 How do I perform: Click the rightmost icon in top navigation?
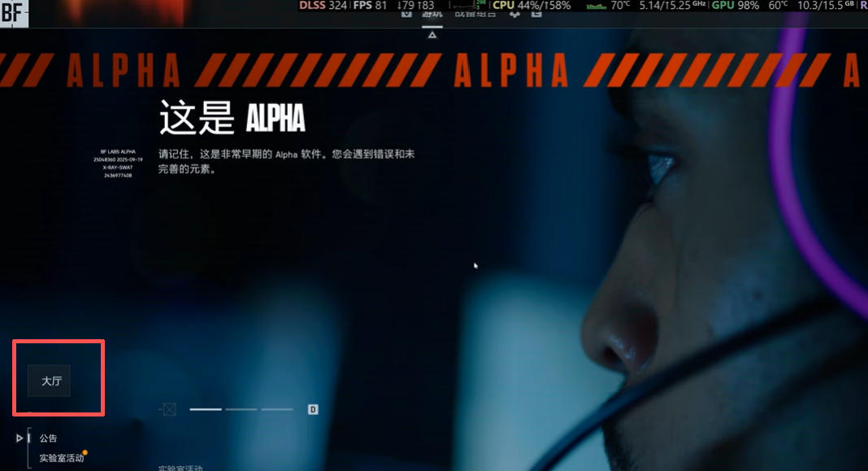coord(536,15)
